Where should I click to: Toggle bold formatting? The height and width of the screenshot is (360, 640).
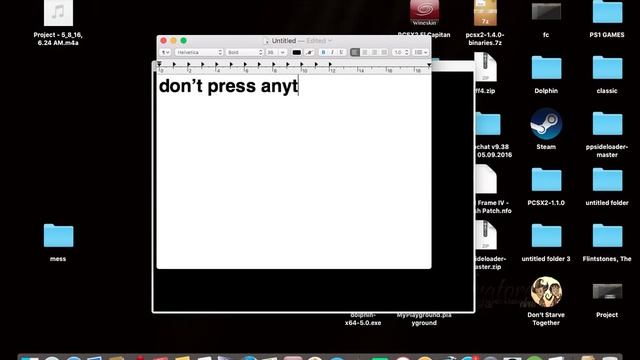(x=323, y=52)
